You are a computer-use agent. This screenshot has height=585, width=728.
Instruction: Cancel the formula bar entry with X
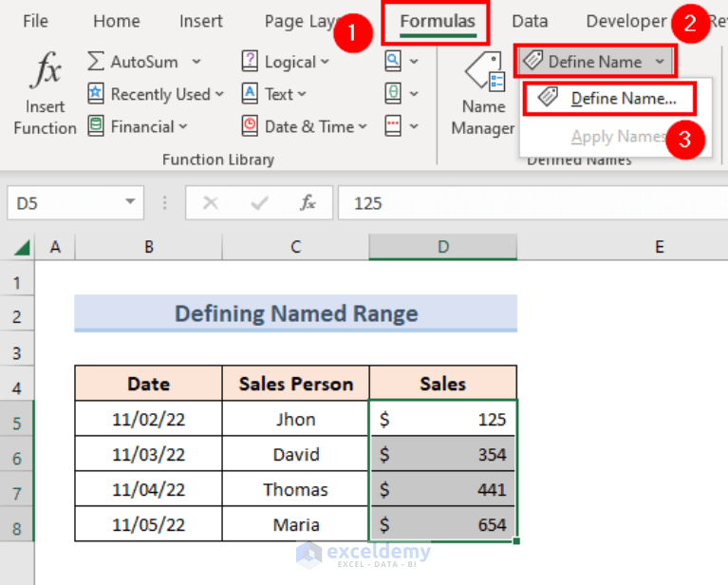pos(211,203)
